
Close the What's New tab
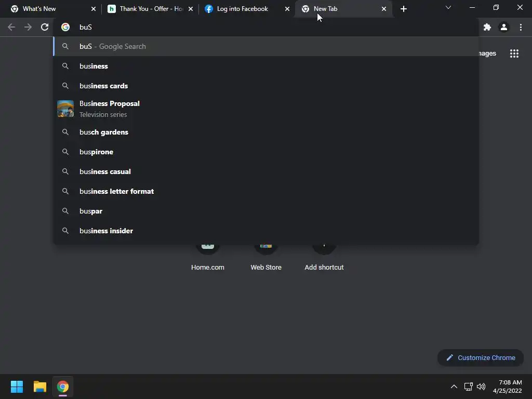coord(94,9)
